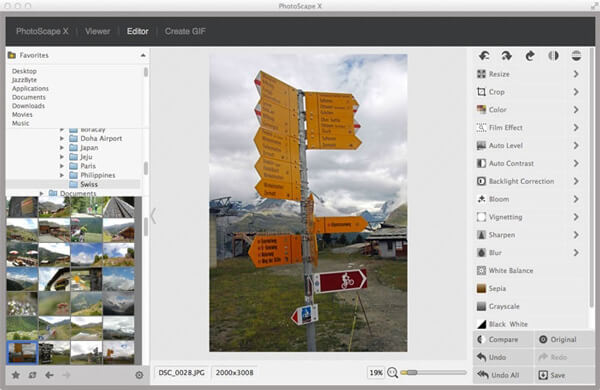Image resolution: width=600 pixels, height=390 pixels.
Task: Collapse the Favorites panel arrow
Action: (x=143, y=55)
